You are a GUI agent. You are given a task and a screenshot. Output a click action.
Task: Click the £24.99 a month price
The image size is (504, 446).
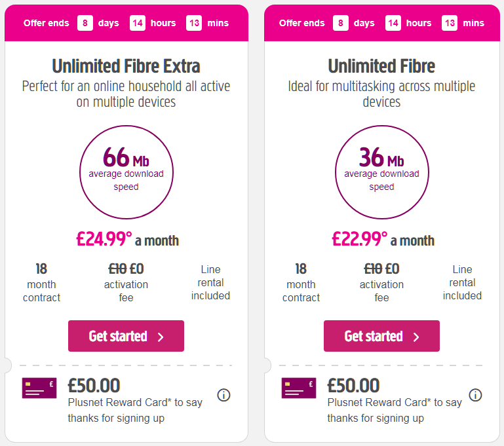point(127,240)
